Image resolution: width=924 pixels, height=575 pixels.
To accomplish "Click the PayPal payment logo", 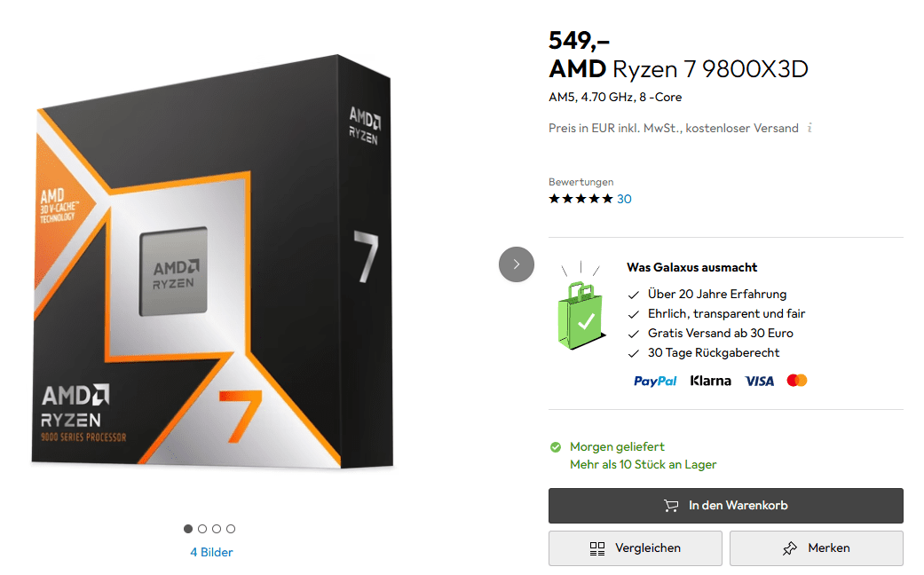I will tap(655, 381).
